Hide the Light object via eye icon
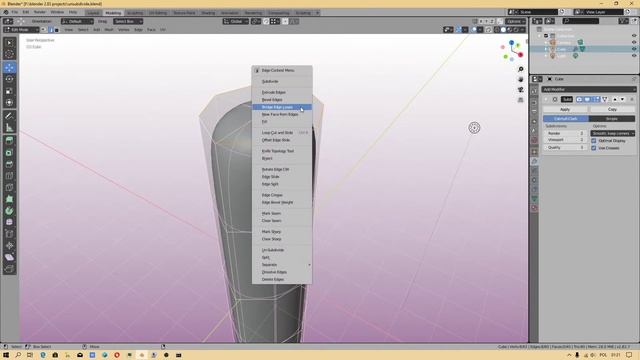Image resolution: width=640 pixels, height=360 pixels. click(x=634, y=56)
